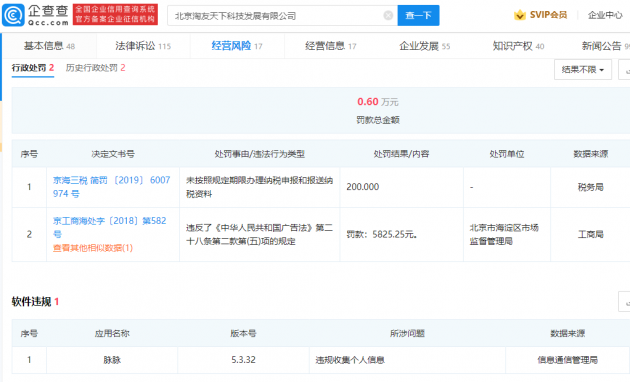
Task: Click the 决定文书号 column header
Action: click(x=113, y=154)
